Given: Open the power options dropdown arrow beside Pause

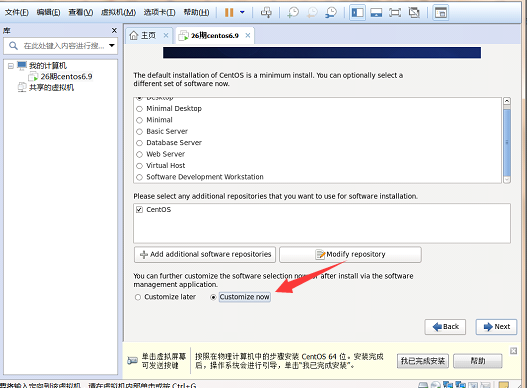Looking at the screenshot, I should coord(242,13).
